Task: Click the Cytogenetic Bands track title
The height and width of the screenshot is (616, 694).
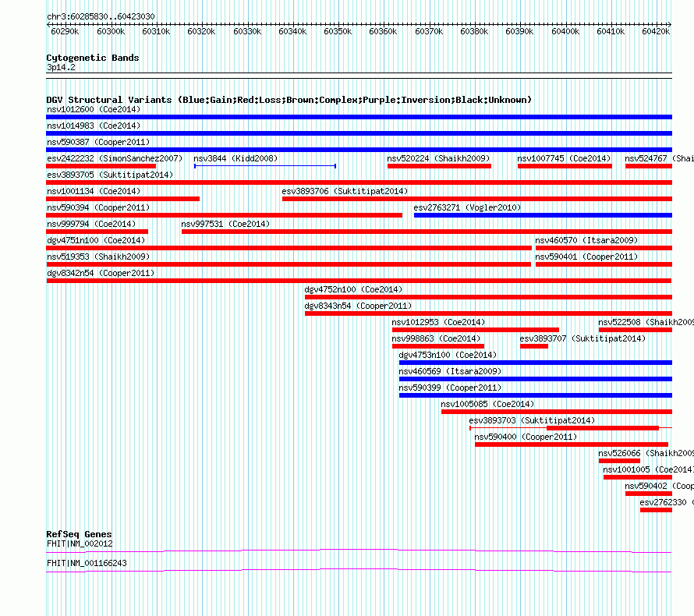Action: tap(93, 58)
